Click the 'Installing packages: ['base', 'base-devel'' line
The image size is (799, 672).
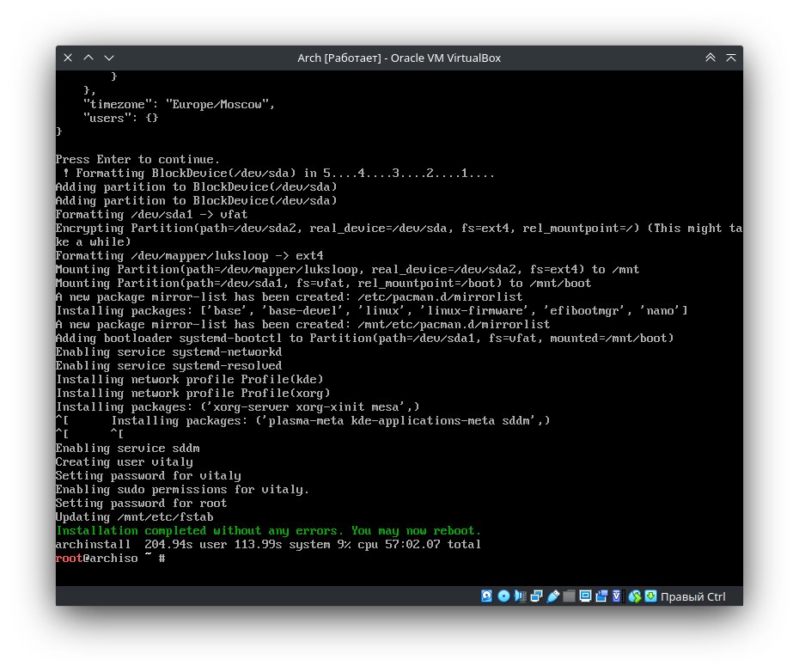coord(371,310)
